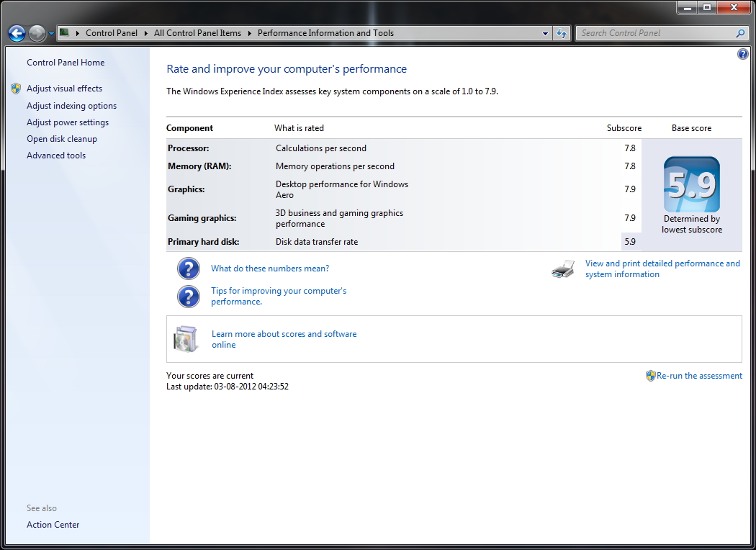Screen dimensions: 756x550
Task: Open disk cleanup link
Action: 62,139
